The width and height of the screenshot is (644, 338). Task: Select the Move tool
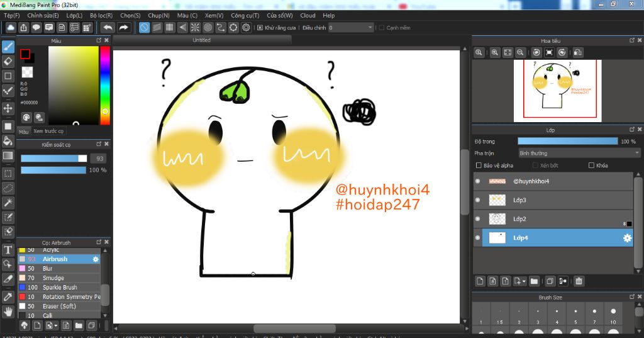[x=8, y=108]
